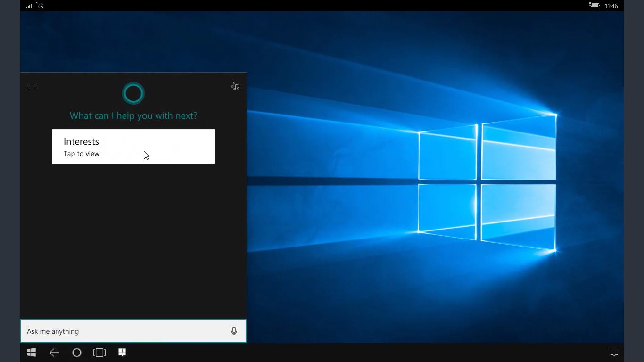Click the Cortana search circle on taskbar
Viewport: 644px width, 362px height.
point(77,353)
